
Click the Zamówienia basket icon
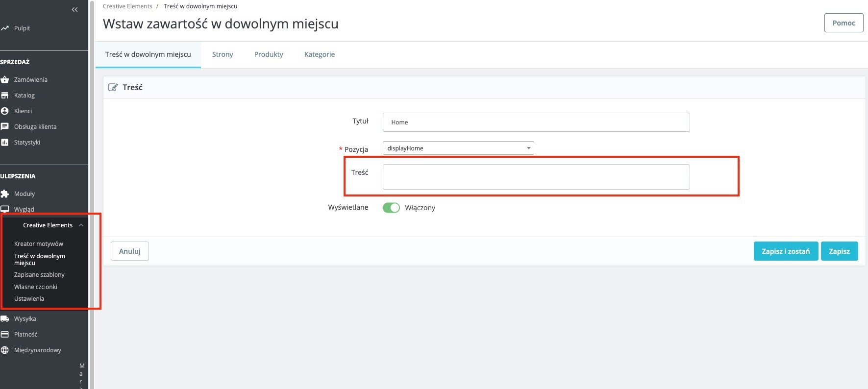click(5, 79)
